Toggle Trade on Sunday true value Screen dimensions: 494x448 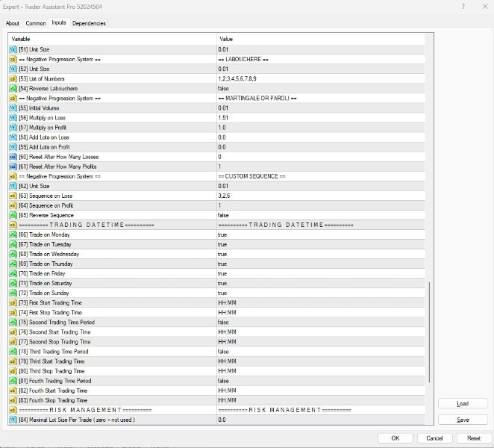coord(222,293)
